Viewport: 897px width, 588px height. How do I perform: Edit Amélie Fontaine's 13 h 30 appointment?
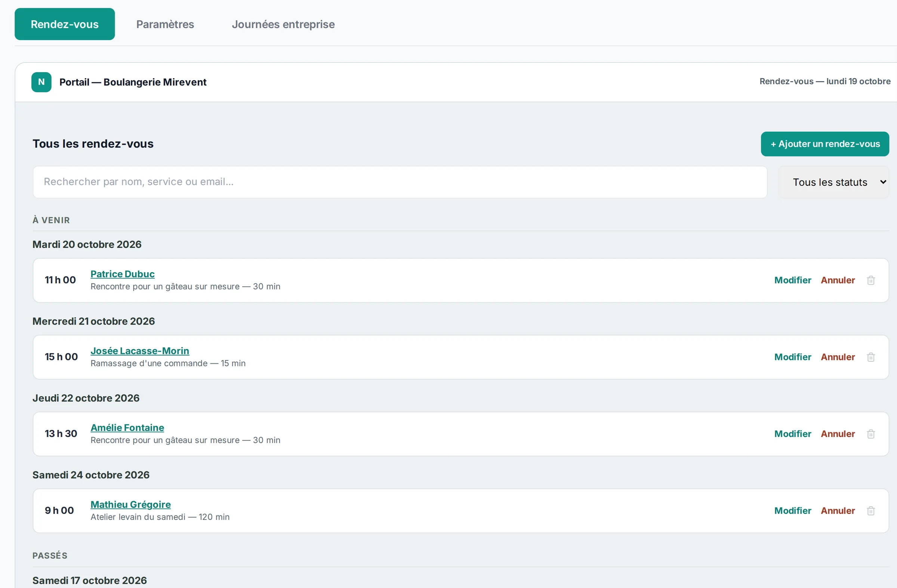coord(793,434)
